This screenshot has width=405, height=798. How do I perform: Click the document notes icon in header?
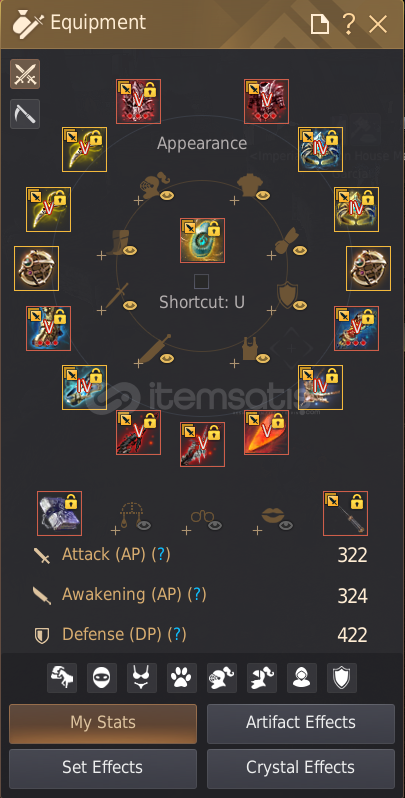pyautogui.click(x=320, y=24)
